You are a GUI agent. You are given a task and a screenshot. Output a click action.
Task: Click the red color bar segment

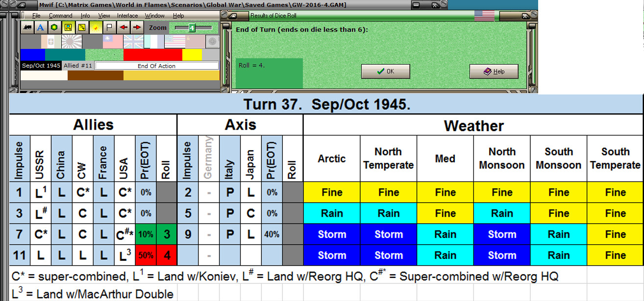point(153,54)
